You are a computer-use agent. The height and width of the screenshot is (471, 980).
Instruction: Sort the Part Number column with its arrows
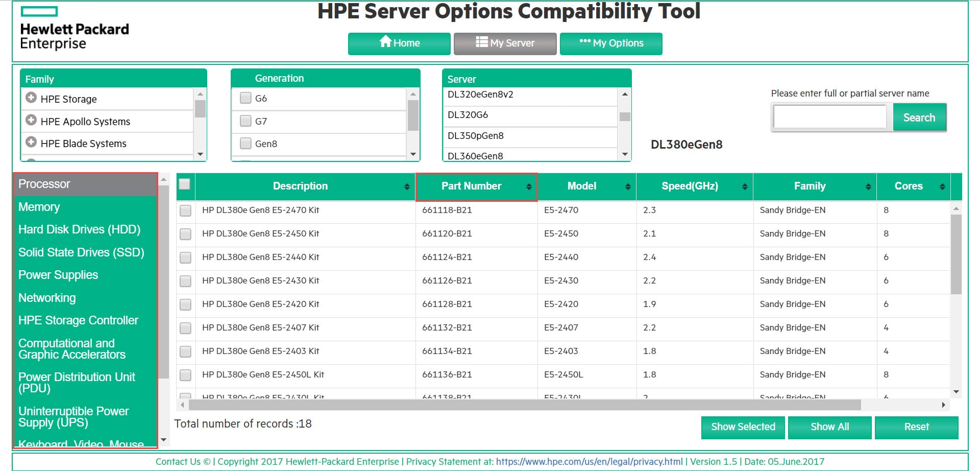(530, 186)
